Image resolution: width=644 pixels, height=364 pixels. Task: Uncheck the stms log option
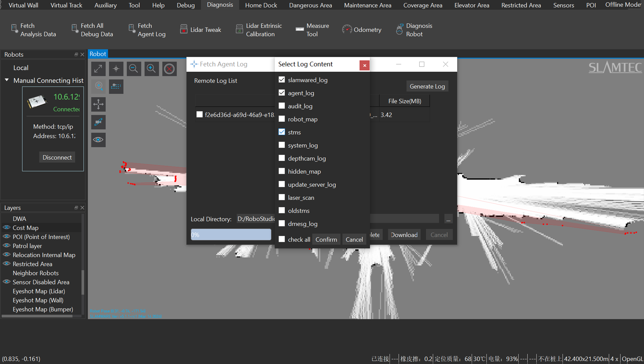click(282, 132)
